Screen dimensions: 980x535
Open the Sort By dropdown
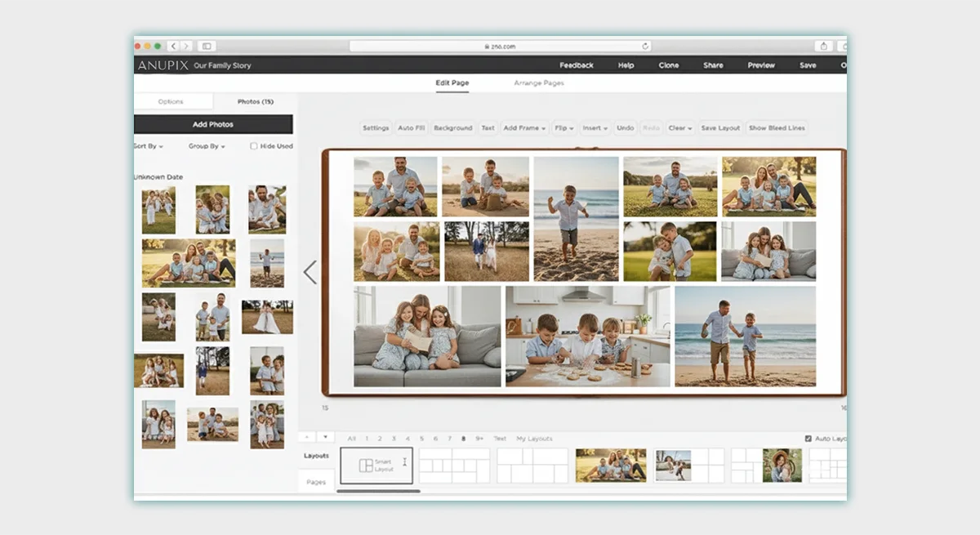149,146
